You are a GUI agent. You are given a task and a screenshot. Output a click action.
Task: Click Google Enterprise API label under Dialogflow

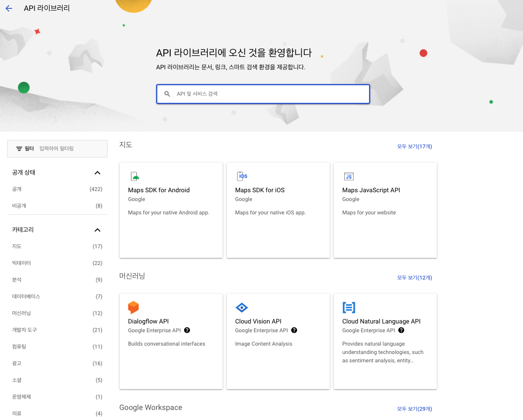click(x=154, y=331)
